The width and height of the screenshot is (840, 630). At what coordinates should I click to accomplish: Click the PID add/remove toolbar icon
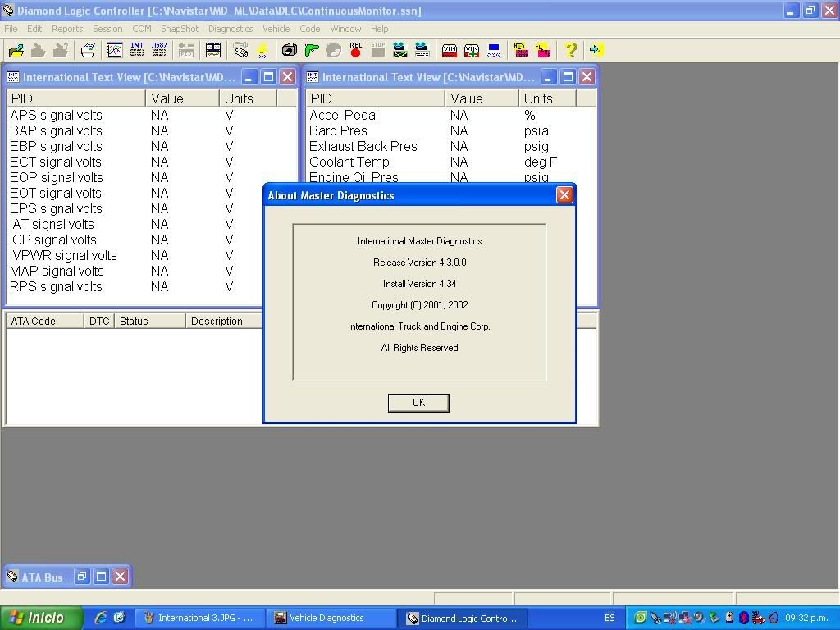click(186, 50)
